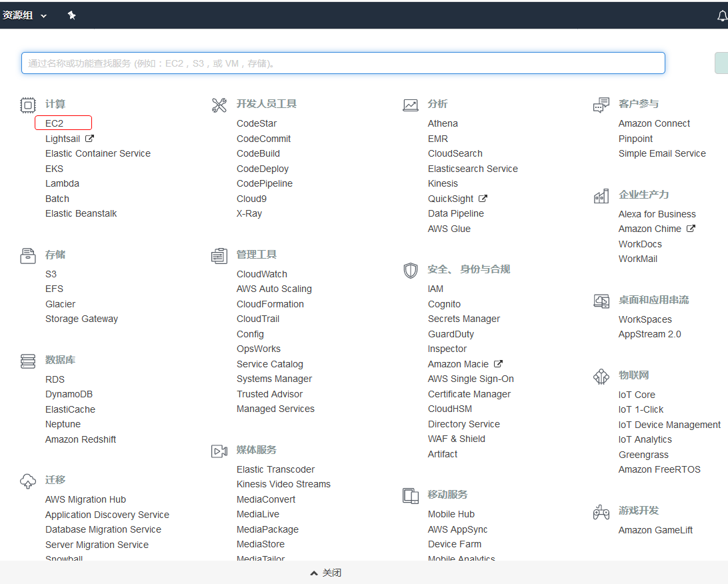The height and width of the screenshot is (584, 728).
Task: Click the Compute category chip icon
Action: tap(27, 105)
